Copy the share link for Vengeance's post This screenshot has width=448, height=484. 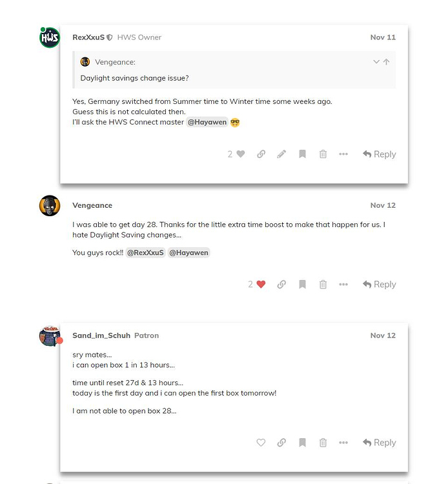tap(281, 285)
